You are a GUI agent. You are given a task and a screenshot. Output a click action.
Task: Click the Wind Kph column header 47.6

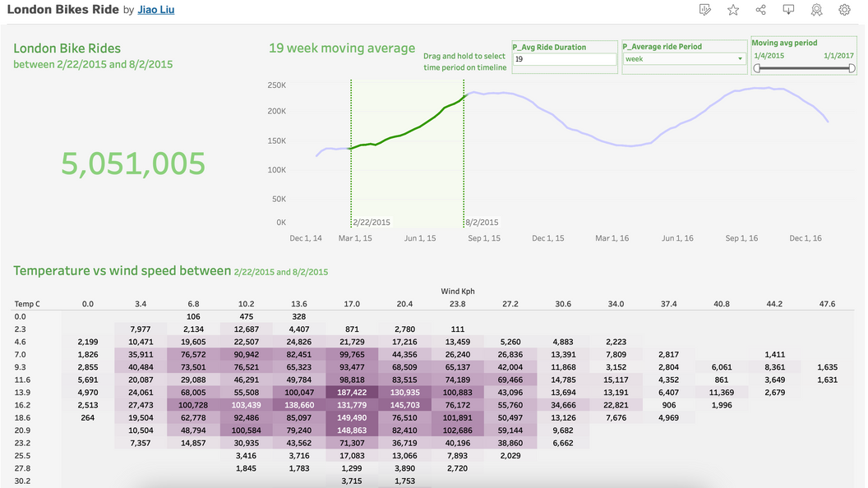pyautogui.click(x=827, y=304)
